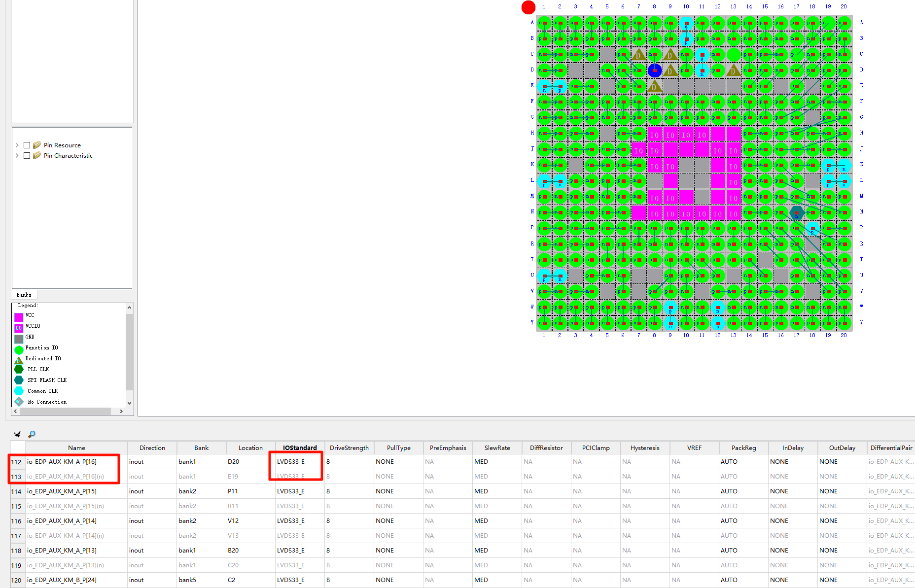
Task: Click the Pin Resource folder icon
Action: point(37,145)
